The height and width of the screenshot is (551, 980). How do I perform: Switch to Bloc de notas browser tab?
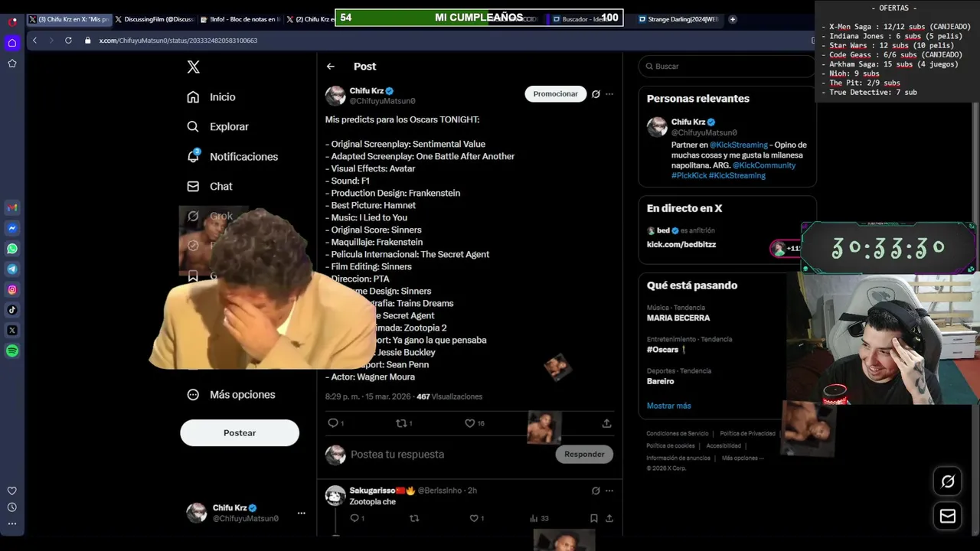tap(240, 19)
